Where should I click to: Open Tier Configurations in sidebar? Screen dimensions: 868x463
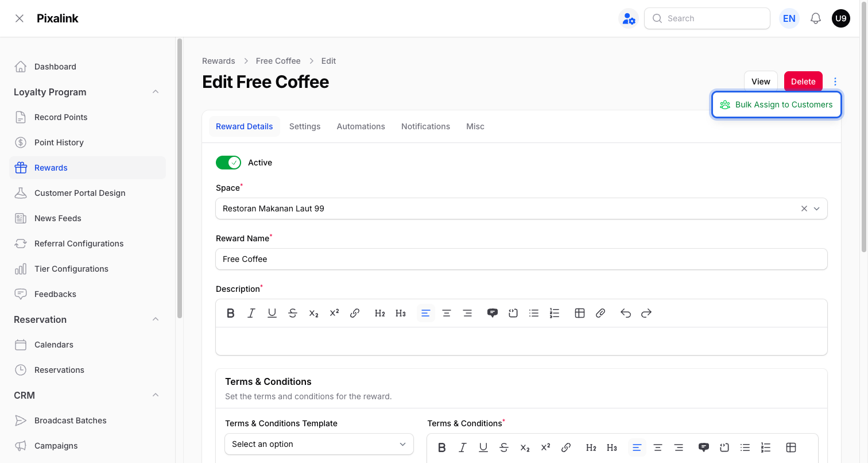coord(87,269)
